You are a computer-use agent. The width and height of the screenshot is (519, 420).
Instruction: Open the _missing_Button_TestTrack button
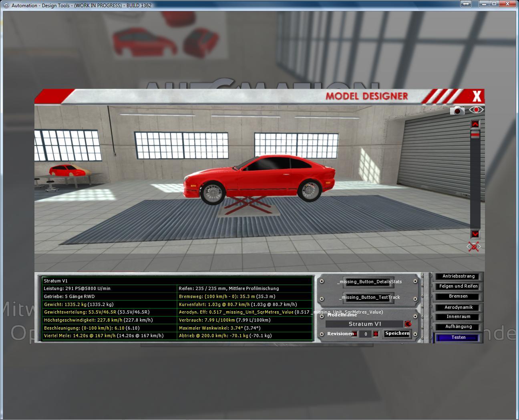pyautogui.click(x=369, y=297)
